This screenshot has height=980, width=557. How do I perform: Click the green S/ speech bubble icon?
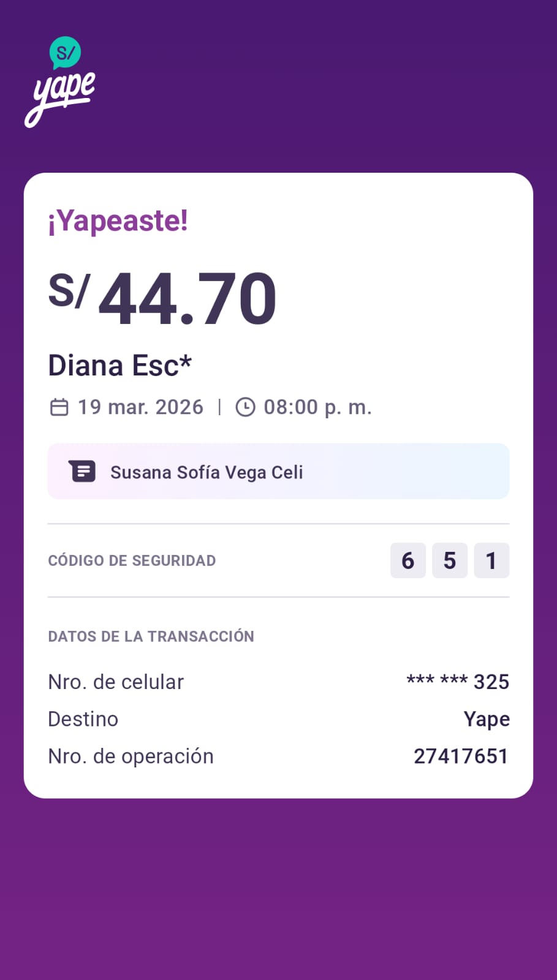tap(65, 53)
